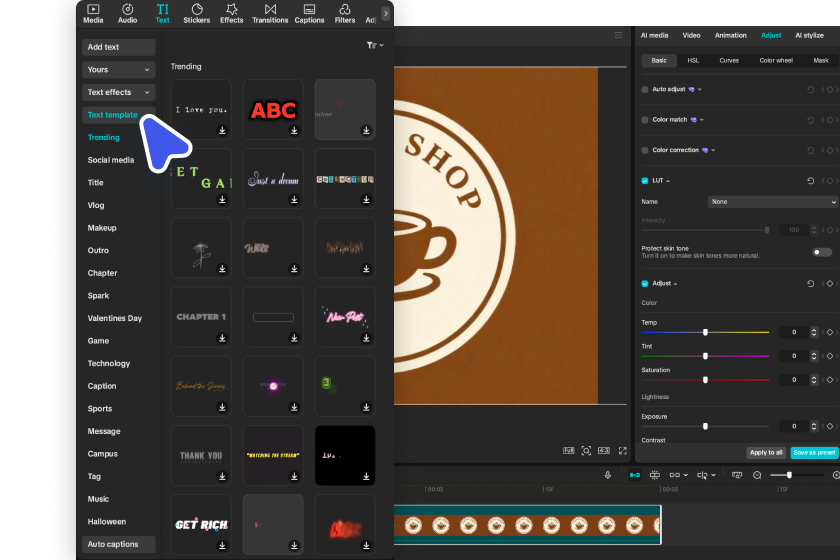Open the Stickers panel

click(x=197, y=14)
